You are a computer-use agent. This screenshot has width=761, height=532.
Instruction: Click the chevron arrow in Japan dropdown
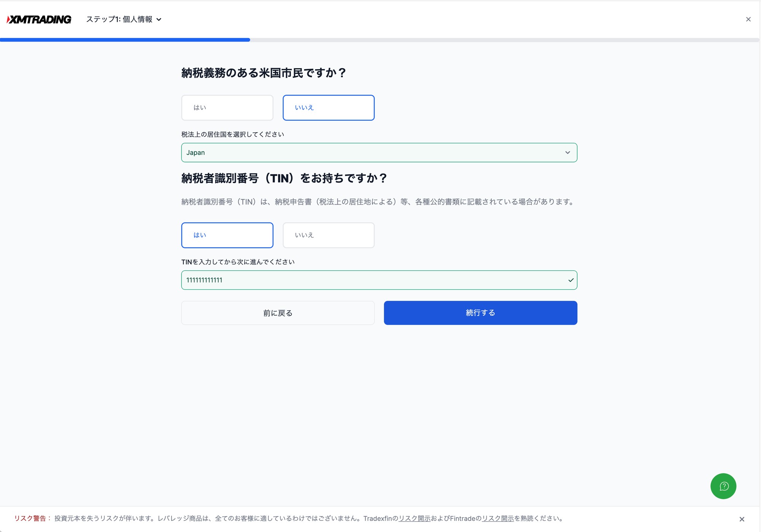[567, 152]
